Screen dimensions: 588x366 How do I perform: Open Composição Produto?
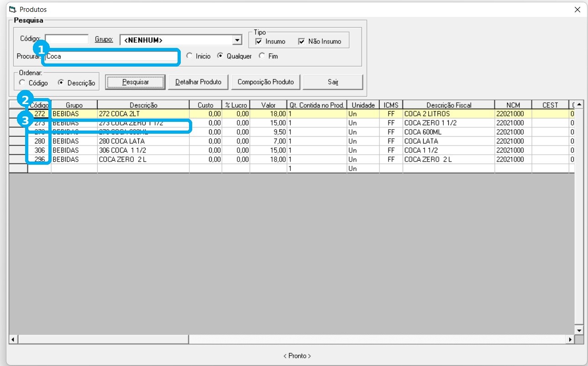pos(266,82)
